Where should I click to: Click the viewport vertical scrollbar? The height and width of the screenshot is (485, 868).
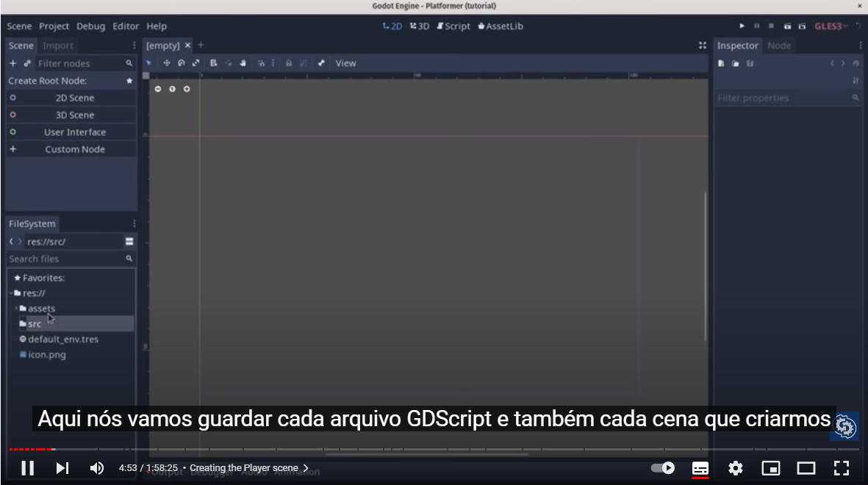(x=706, y=266)
